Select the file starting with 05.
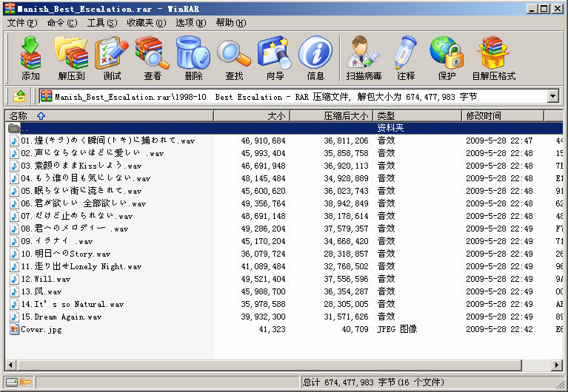This screenshot has width=568, height=392. pos(81,191)
